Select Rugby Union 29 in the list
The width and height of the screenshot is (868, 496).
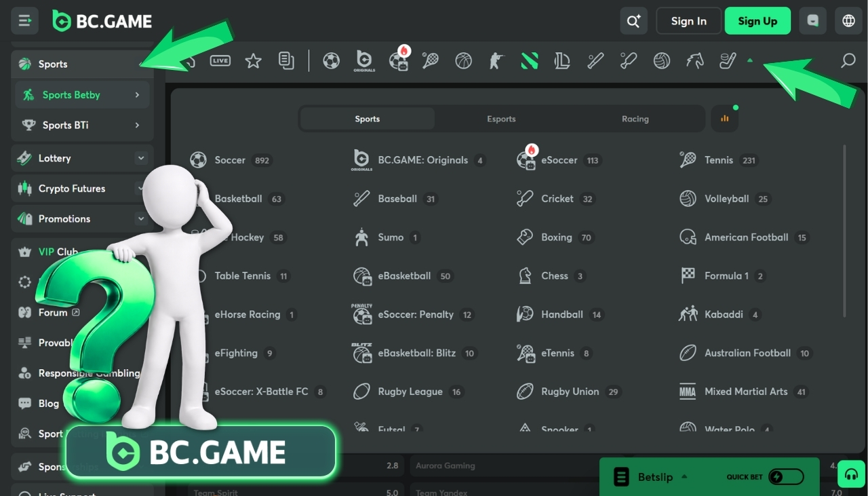[568, 392]
